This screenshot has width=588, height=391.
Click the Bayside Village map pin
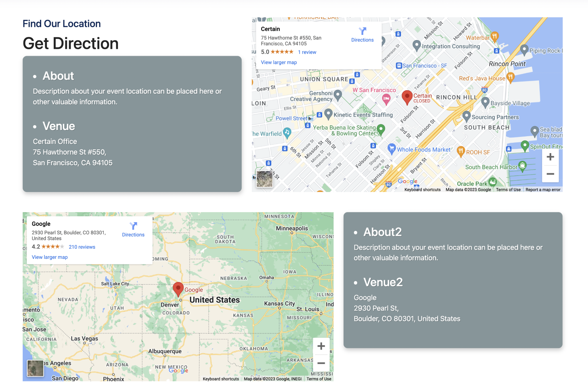485,102
